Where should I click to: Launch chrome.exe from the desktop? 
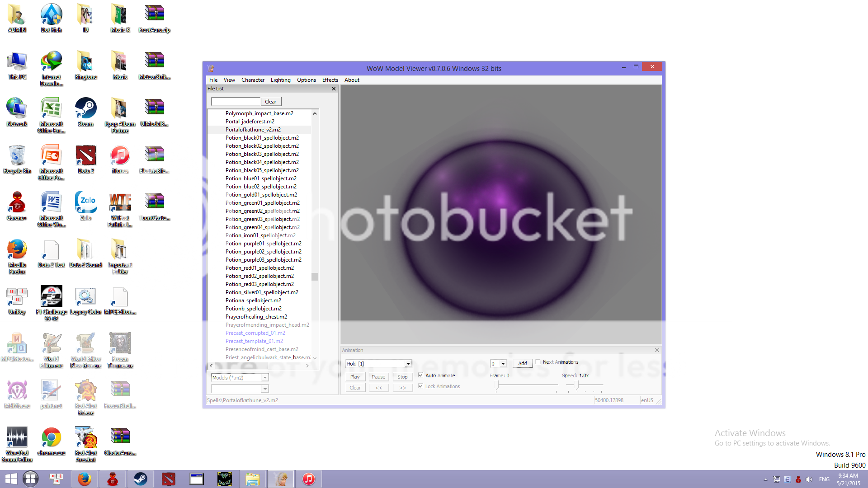tap(51, 441)
